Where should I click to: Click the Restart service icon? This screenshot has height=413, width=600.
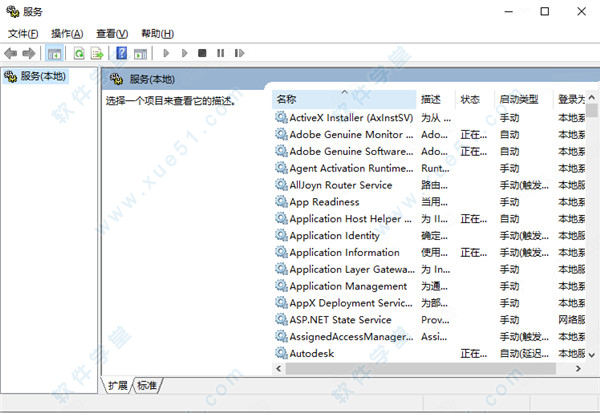point(239,53)
